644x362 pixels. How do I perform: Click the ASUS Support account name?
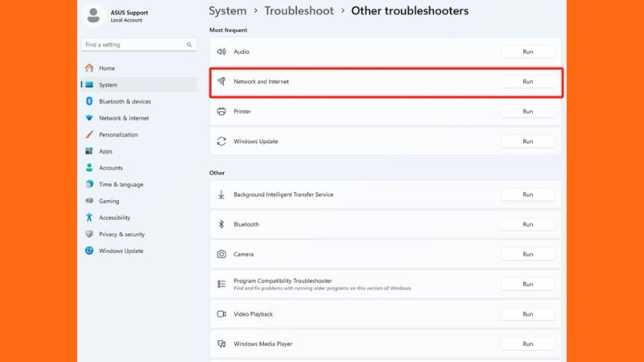tap(129, 13)
